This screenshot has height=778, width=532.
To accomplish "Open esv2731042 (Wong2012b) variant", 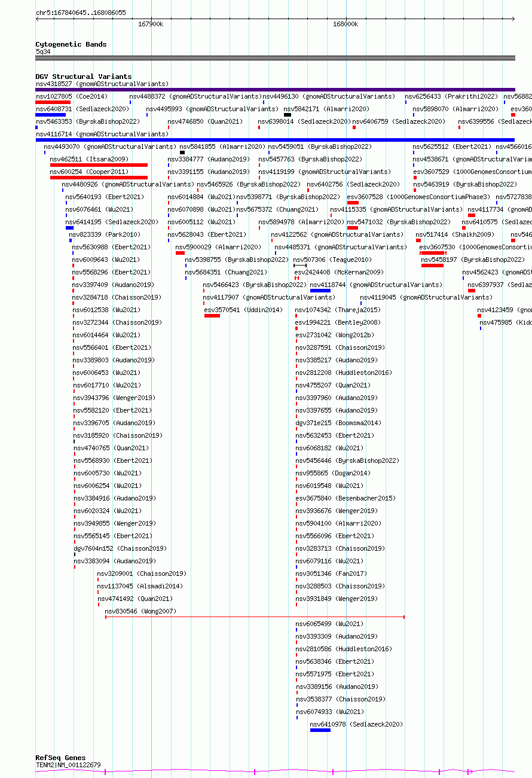I will coord(335,335).
